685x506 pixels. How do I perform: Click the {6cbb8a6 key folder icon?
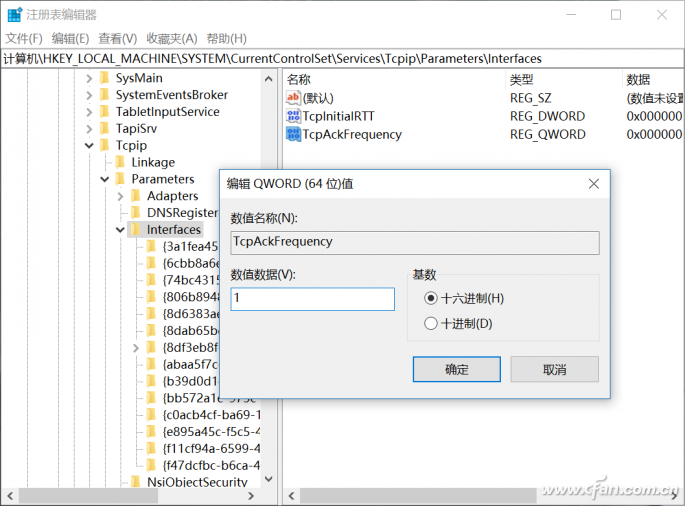[x=152, y=263]
